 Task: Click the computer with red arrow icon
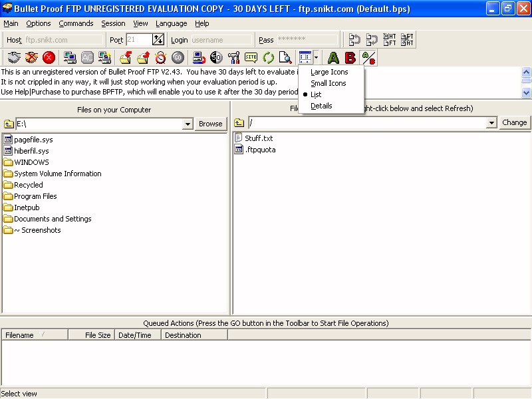(x=199, y=57)
